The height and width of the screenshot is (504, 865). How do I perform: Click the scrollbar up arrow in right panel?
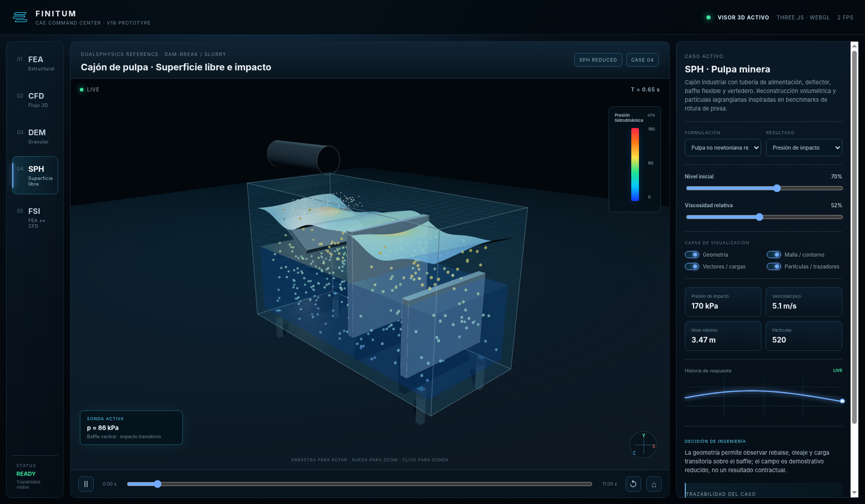pos(854,45)
